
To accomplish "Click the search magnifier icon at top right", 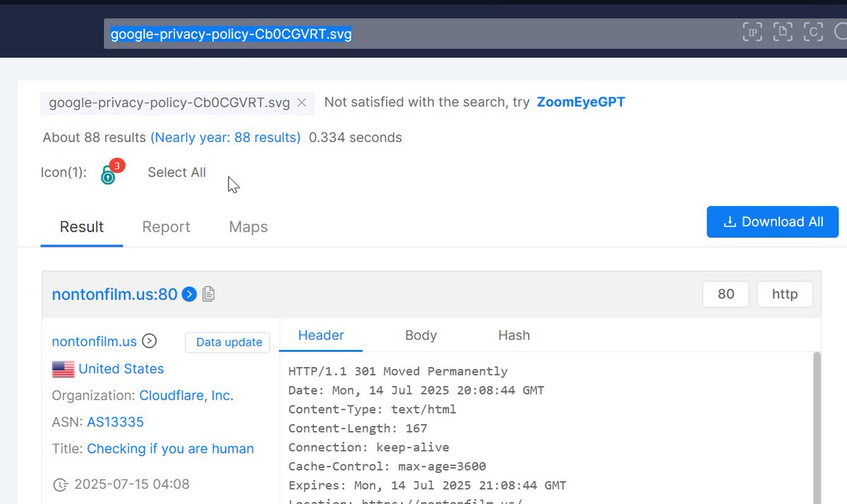I will coord(841,31).
